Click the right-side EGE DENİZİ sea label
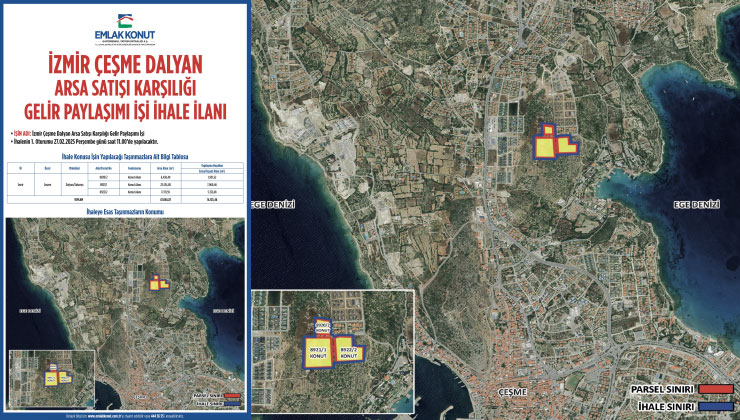Image resolution: width=740 pixels, height=420 pixels. click(x=696, y=204)
